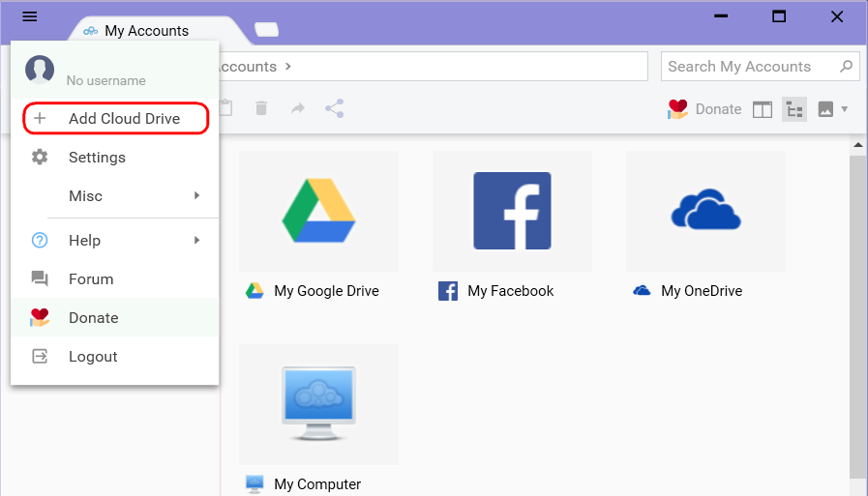This screenshot has height=496, width=868.
Task: Click the plus icon beside Add Cloud Drive
Action: (40, 118)
